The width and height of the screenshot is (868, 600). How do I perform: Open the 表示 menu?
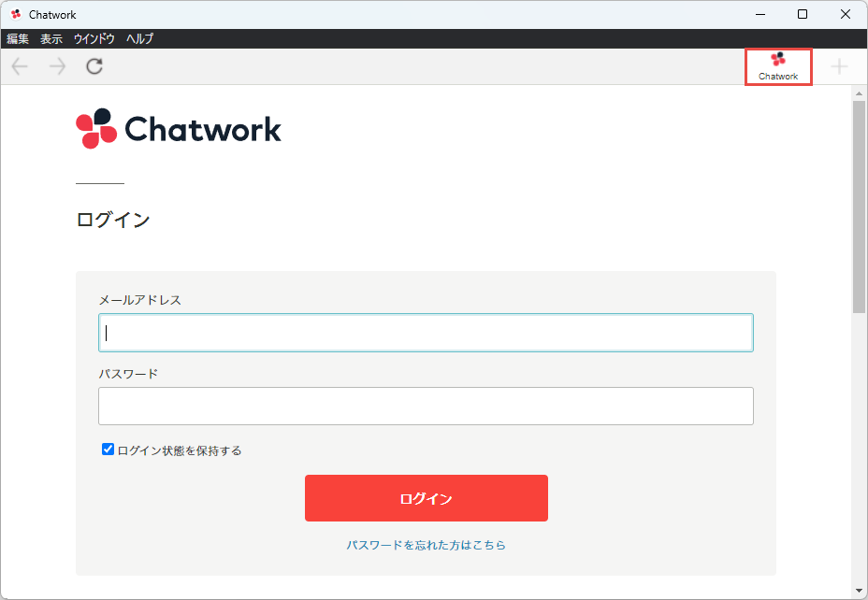tap(51, 39)
